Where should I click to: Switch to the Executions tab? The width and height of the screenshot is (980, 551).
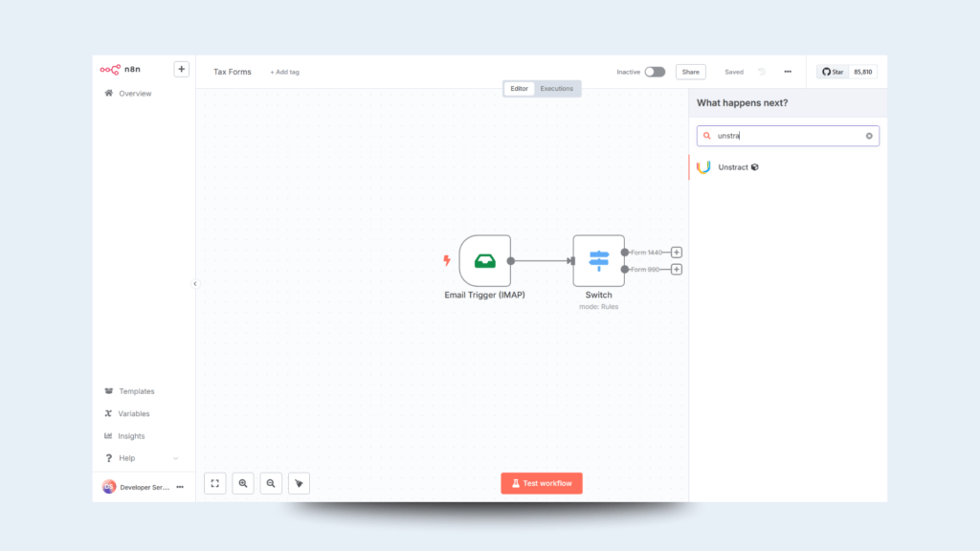coord(557,89)
